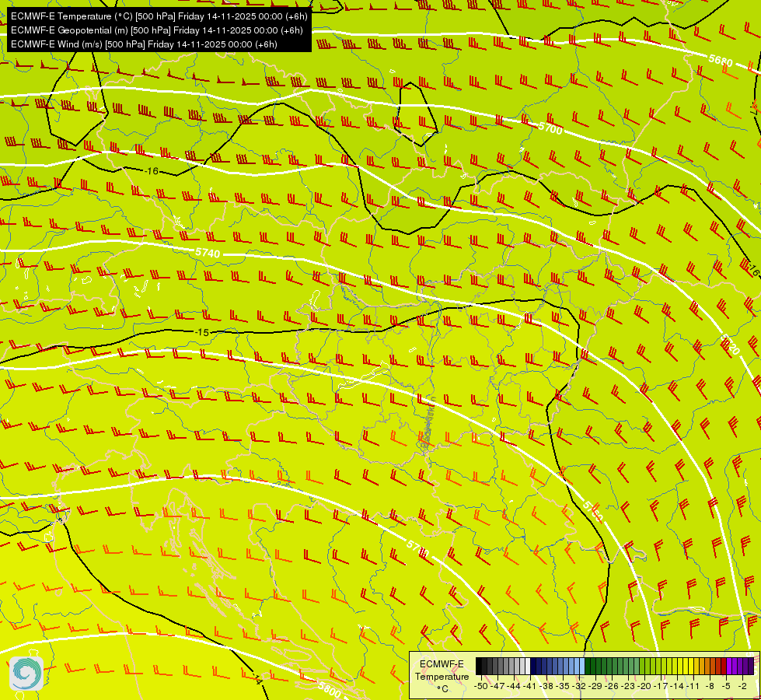Click the 5740 geopotential contour label
761x700 pixels.
pos(208,253)
